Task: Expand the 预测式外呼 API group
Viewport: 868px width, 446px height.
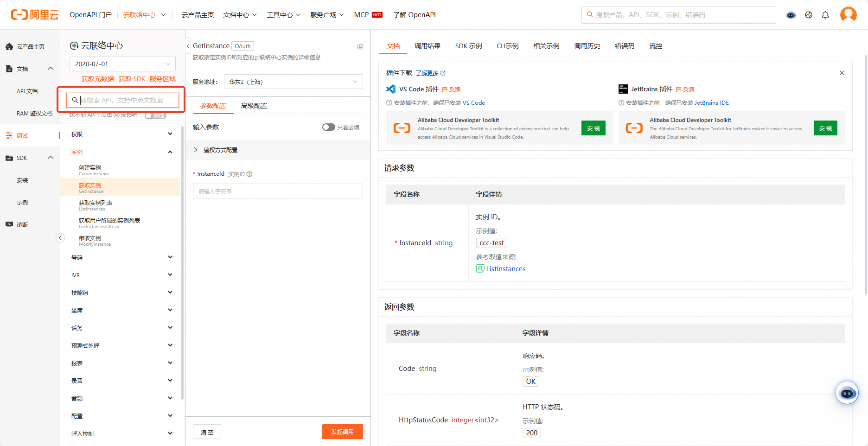Action: pos(122,345)
